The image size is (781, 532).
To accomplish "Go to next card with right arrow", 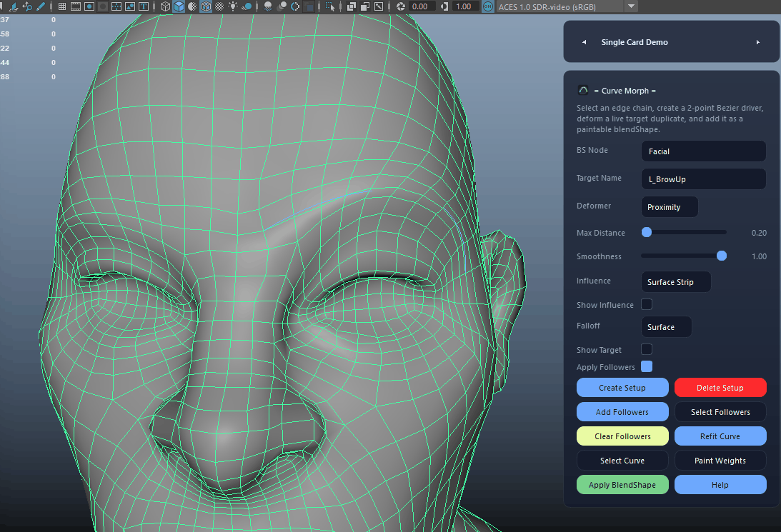I will pyautogui.click(x=757, y=42).
